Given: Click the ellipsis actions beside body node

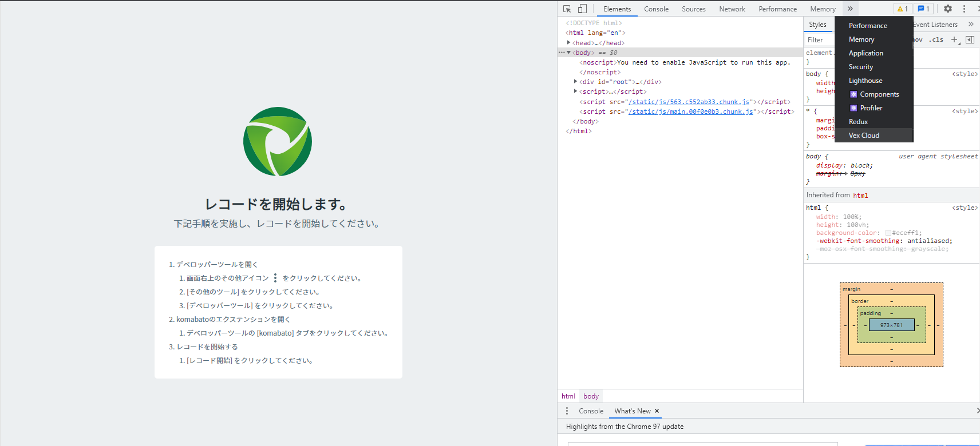Looking at the screenshot, I should (562, 53).
